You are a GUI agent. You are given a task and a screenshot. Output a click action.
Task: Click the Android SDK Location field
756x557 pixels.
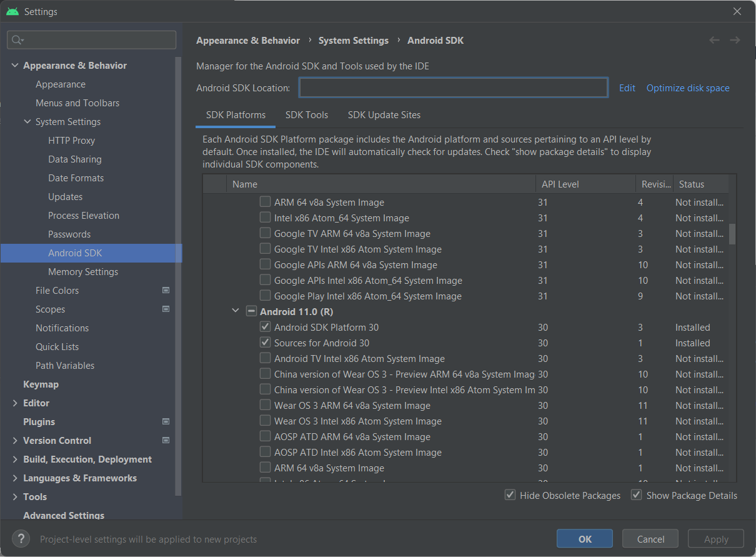pos(454,88)
